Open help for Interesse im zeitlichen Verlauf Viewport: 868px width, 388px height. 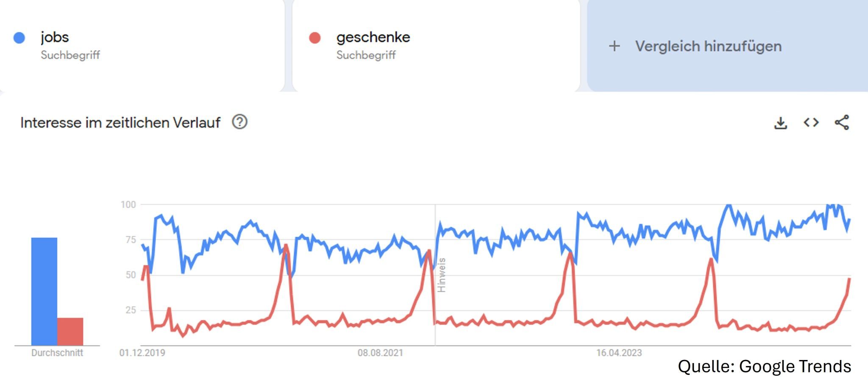(239, 122)
